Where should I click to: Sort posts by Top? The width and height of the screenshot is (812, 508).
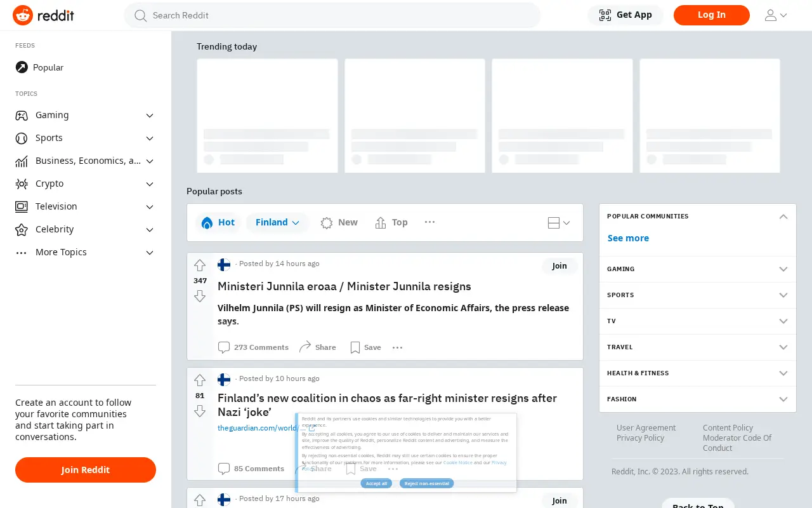(391, 223)
